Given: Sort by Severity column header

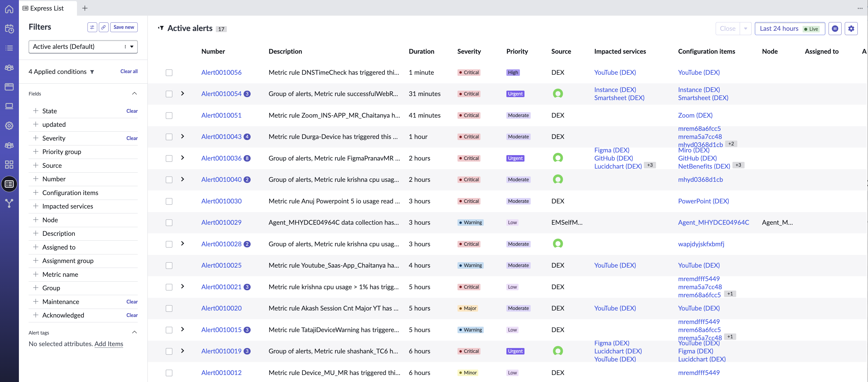Looking at the screenshot, I should pyautogui.click(x=469, y=52).
